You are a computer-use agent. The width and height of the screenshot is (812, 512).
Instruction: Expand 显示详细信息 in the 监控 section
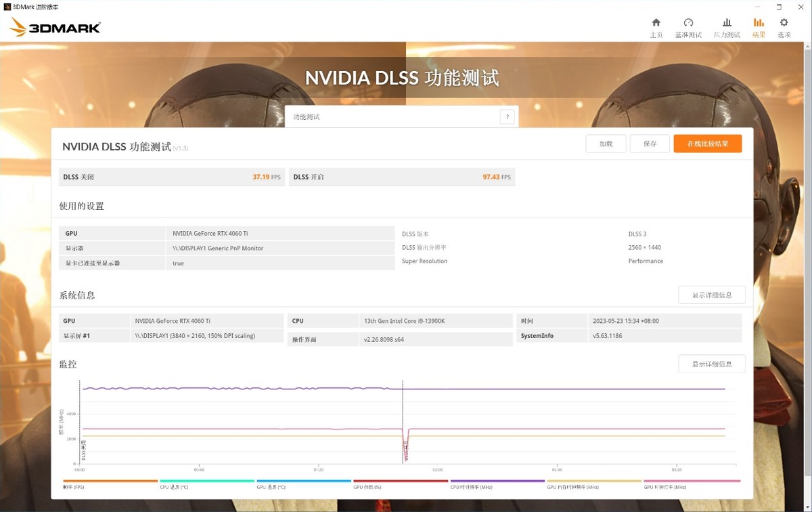(x=711, y=364)
